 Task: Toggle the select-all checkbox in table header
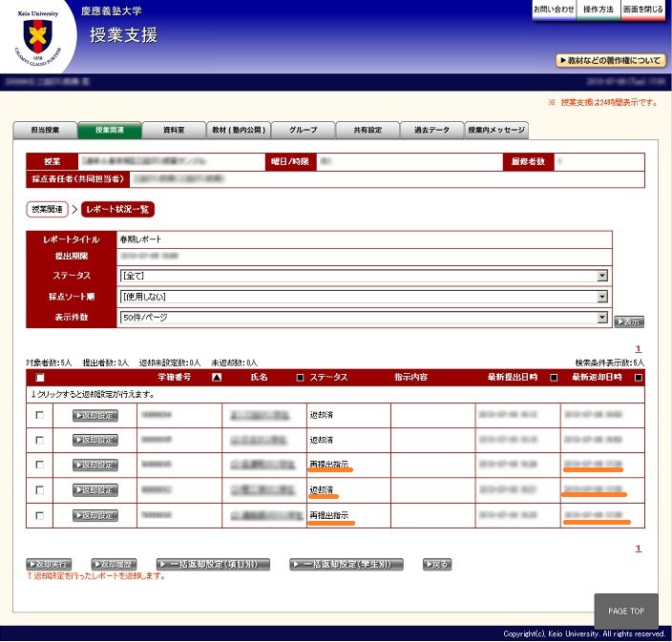tap(39, 378)
